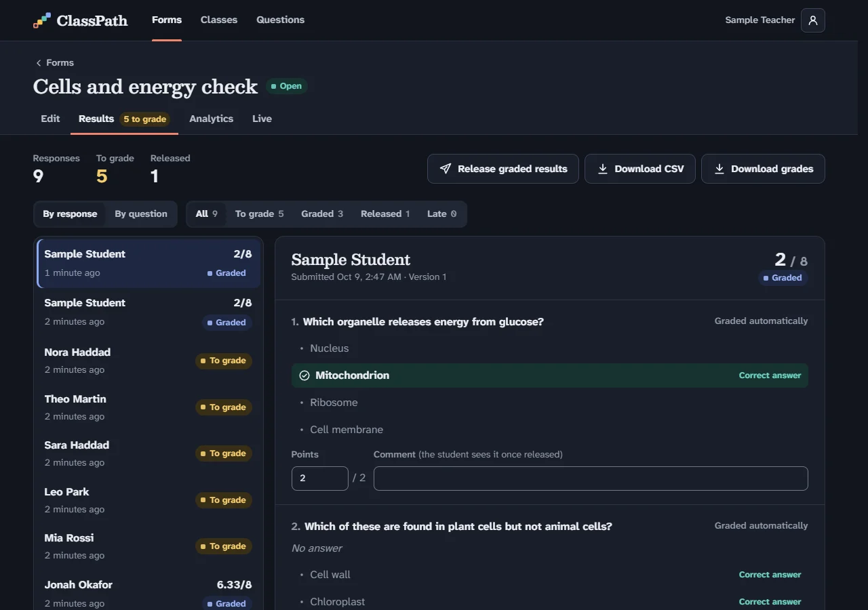Filter responses by Released 1

click(385, 213)
